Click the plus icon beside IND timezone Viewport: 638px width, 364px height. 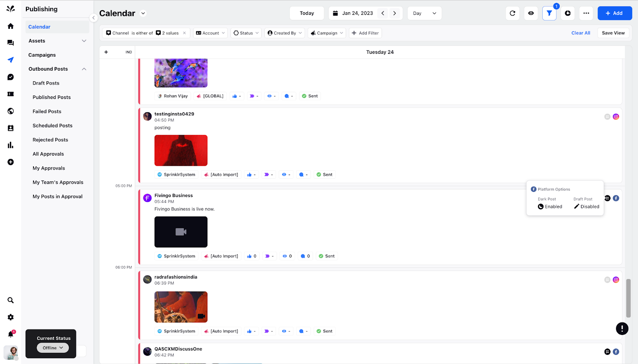pyautogui.click(x=106, y=52)
